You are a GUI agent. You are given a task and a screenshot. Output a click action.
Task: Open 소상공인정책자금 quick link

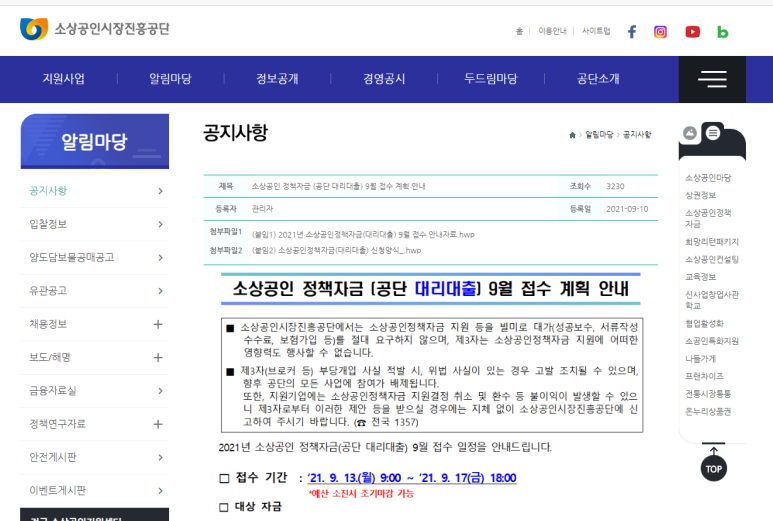708,218
